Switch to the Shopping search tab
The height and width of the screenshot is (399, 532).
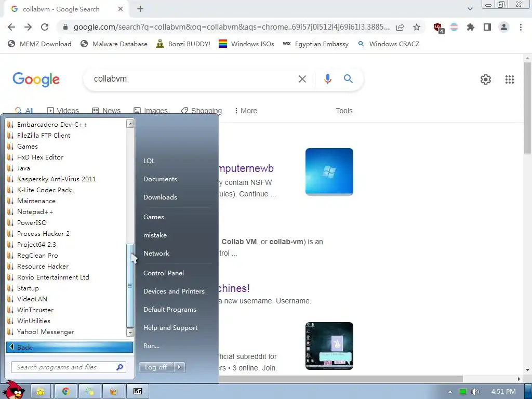pos(202,111)
